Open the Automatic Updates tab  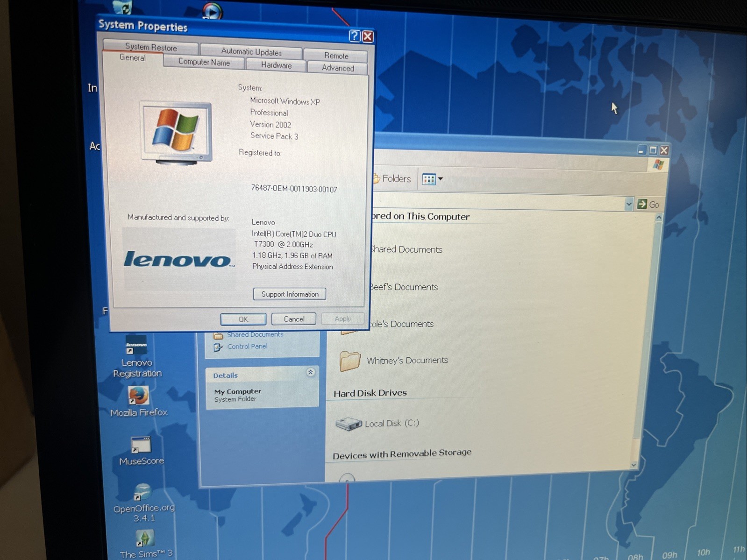251,51
